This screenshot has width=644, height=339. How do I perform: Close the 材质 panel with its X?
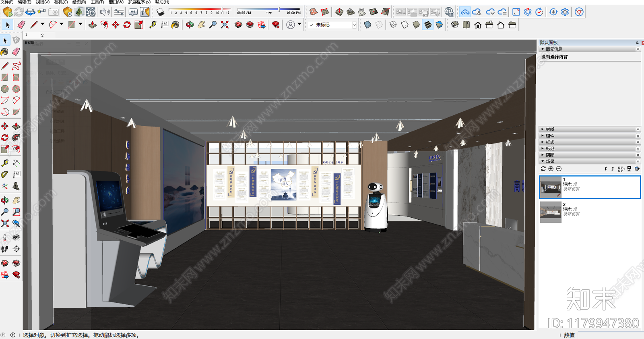[638, 129]
